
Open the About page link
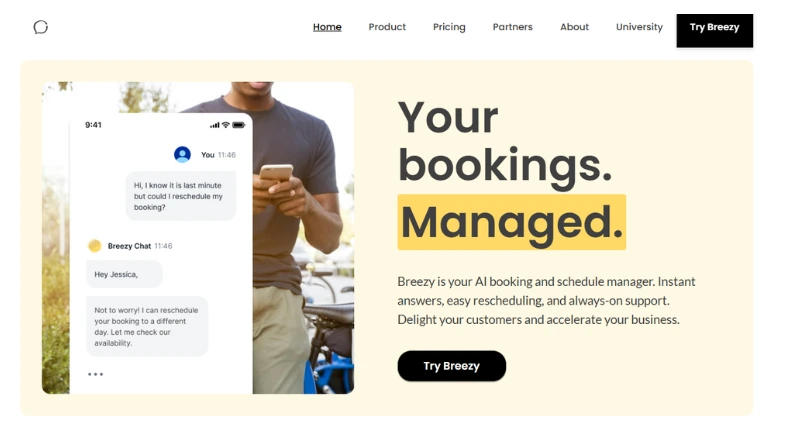574,27
